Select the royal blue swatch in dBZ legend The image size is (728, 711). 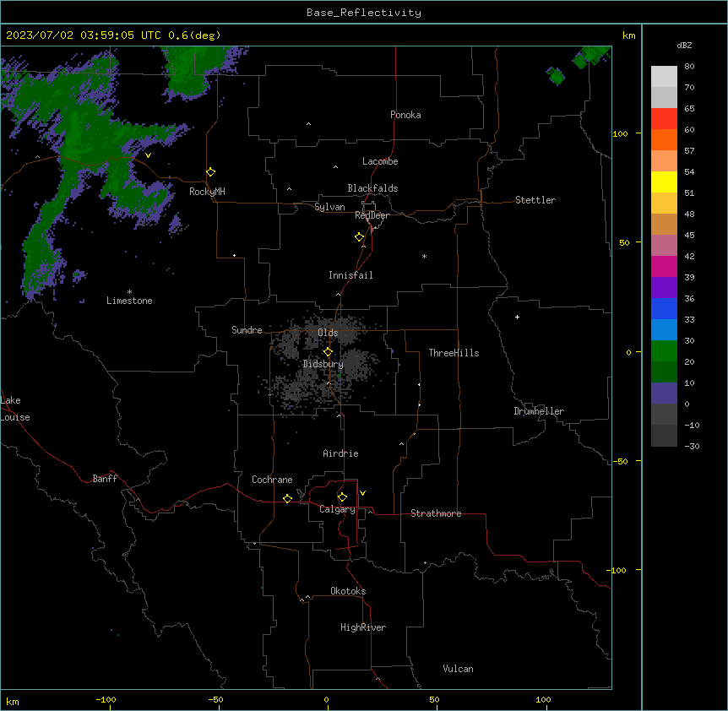click(x=664, y=308)
